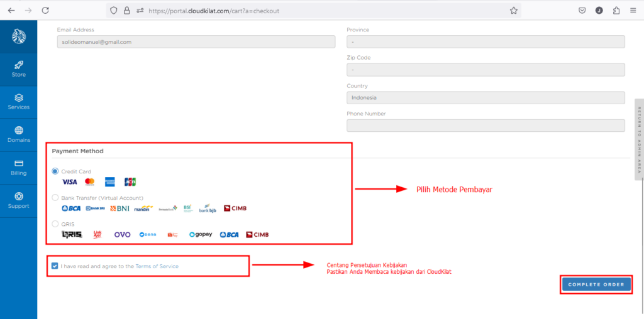
Task: Choose QRIS as payment method
Action: [x=55, y=224]
